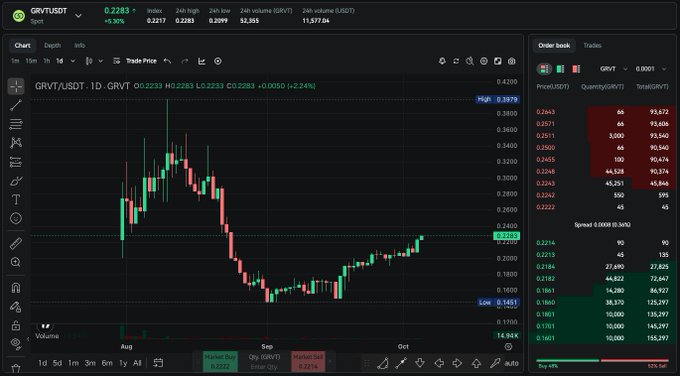Click the left arrow marker icon
Viewport: 680px width, 376px height.
[x=439, y=363]
